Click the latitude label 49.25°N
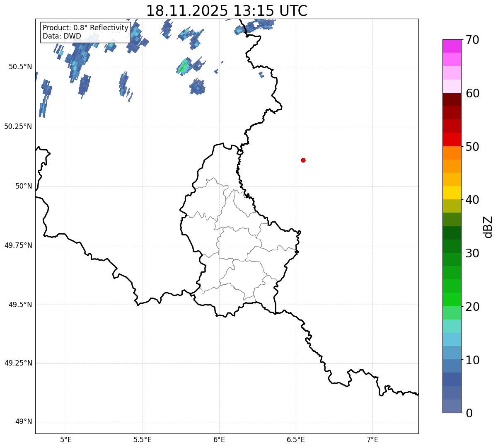 click(x=18, y=363)
